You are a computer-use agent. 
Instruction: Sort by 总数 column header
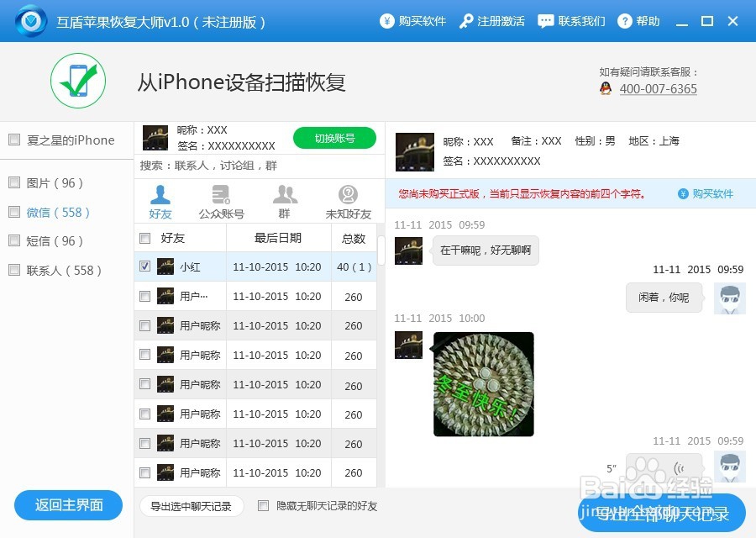(x=354, y=239)
